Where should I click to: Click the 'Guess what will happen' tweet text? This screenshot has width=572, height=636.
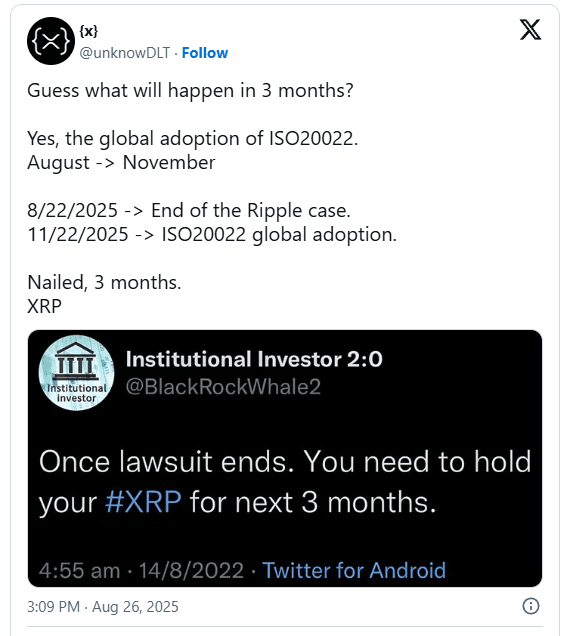pyautogui.click(x=190, y=90)
